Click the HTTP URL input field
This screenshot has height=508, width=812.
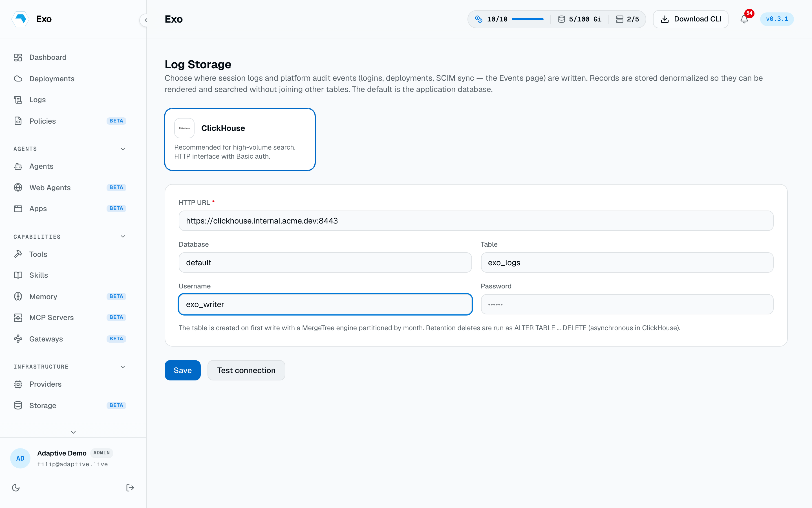coord(476,221)
